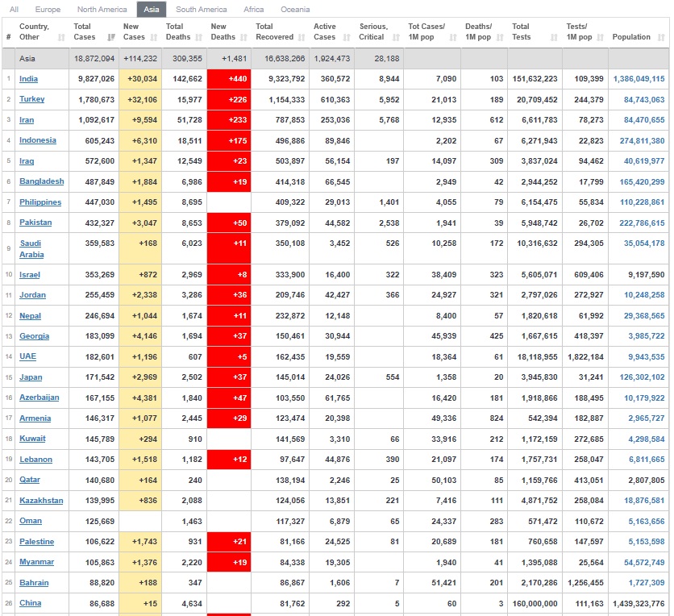
Task: Sort by Population column arrow
Action: [662, 37]
